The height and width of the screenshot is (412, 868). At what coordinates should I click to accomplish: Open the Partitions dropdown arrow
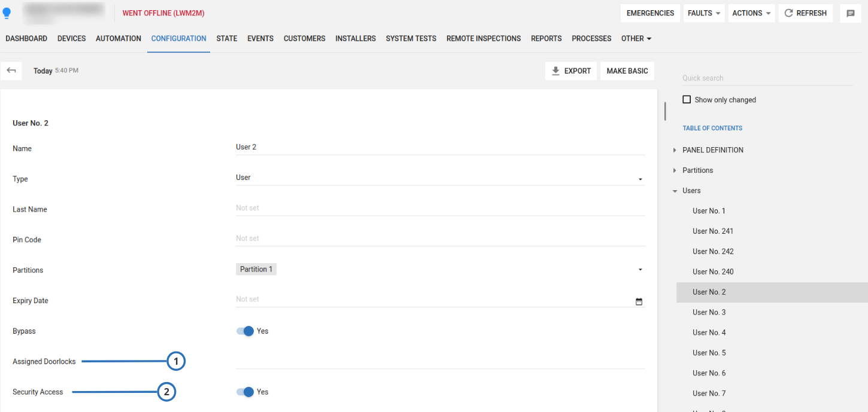pos(640,270)
